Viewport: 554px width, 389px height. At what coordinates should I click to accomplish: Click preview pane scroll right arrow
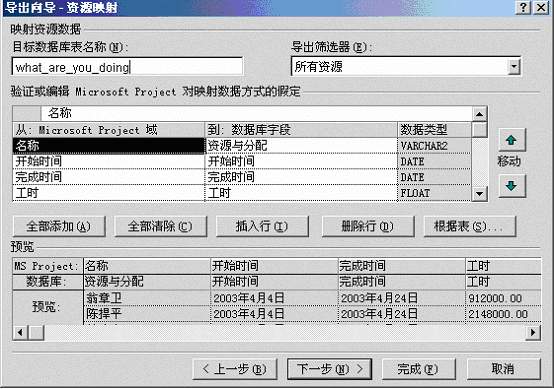(533, 332)
